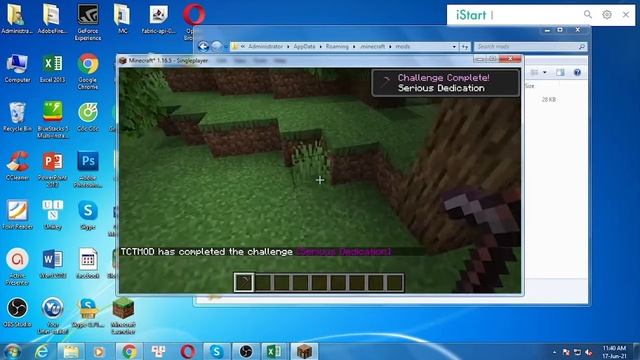Open the blue Skype desktop shortcut
Image resolution: width=640 pixels, height=360 pixels.
88,216
